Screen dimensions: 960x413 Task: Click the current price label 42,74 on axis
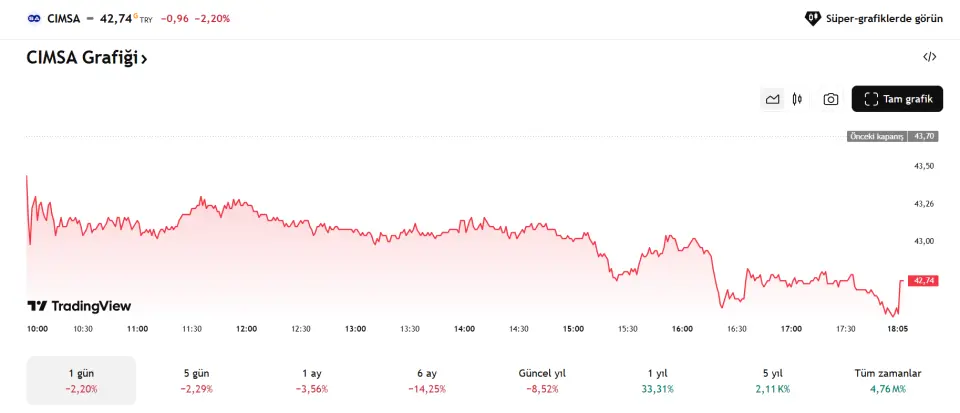pyautogui.click(x=923, y=281)
